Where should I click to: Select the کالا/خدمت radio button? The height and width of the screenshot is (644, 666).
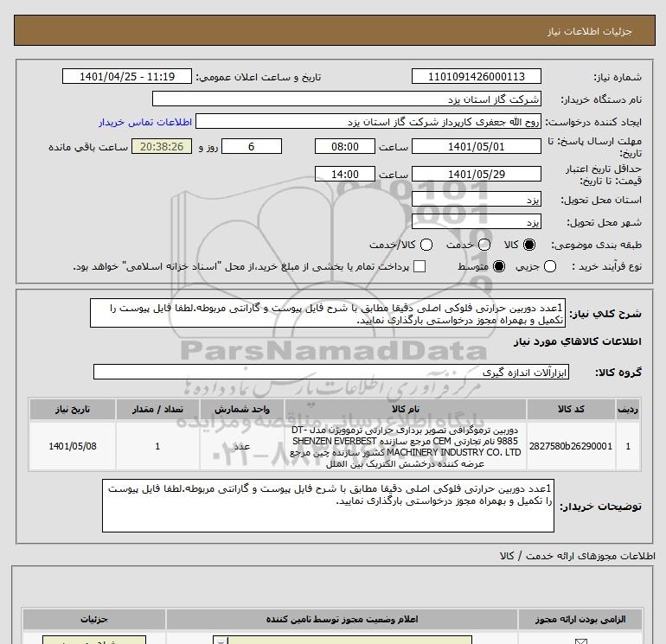coord(426,245)
